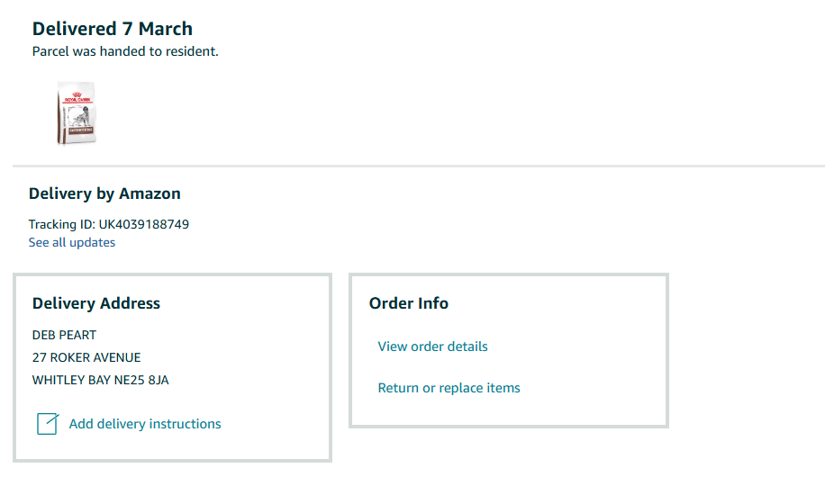Open the See all updates link
Screen dimensions: 825x504
point(72,242)
